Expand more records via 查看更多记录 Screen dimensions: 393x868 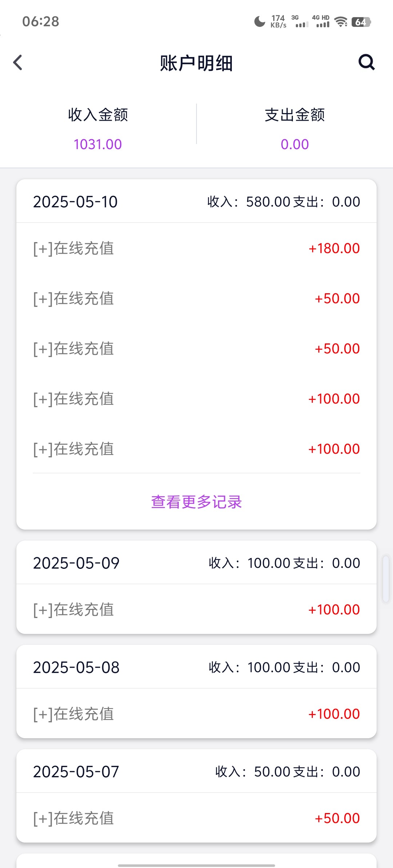coord(196,502)
